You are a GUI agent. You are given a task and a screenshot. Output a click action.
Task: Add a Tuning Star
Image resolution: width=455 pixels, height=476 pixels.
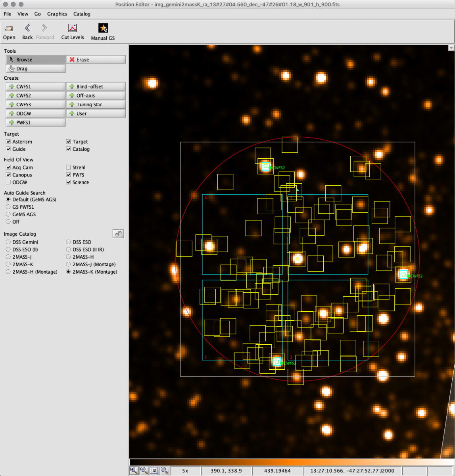(x=96, y=105)
